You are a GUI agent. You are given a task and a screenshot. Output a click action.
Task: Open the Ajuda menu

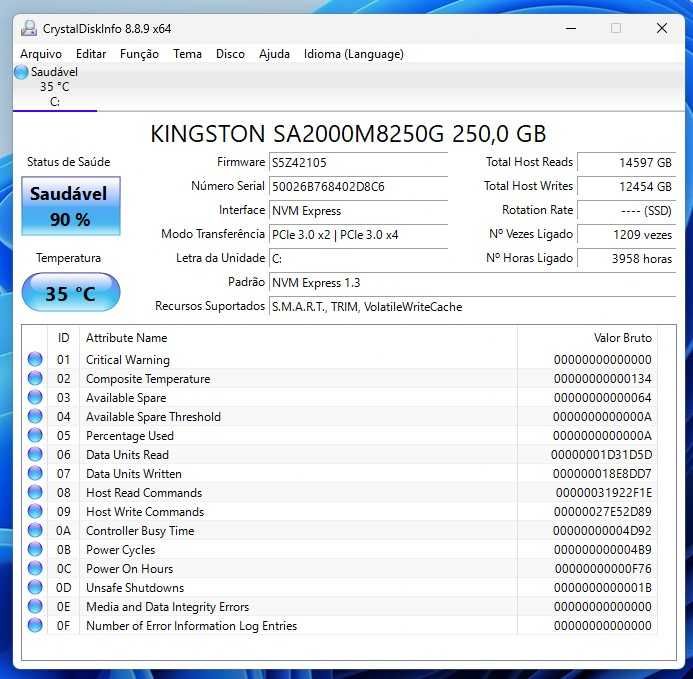click(x=274, y=54)
